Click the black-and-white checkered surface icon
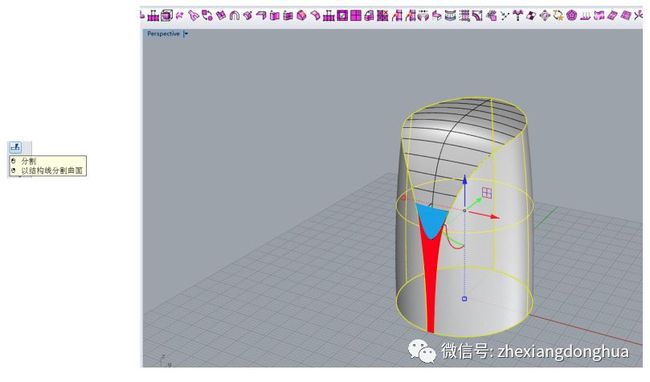Viewport: 650px width, 382px height. 531,16
